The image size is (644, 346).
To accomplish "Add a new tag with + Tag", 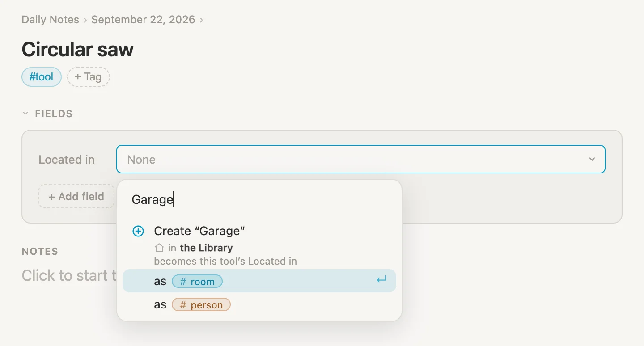I will (x=88, y=77).
